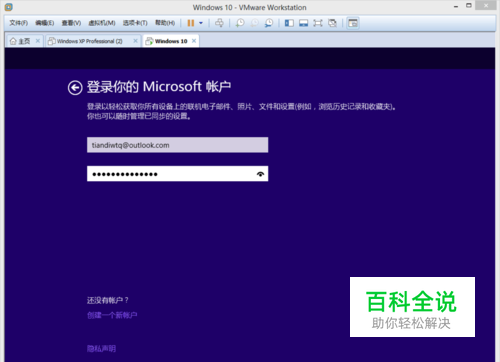
Task: Open the 查看(V) menu
Action: coord(71,23)
